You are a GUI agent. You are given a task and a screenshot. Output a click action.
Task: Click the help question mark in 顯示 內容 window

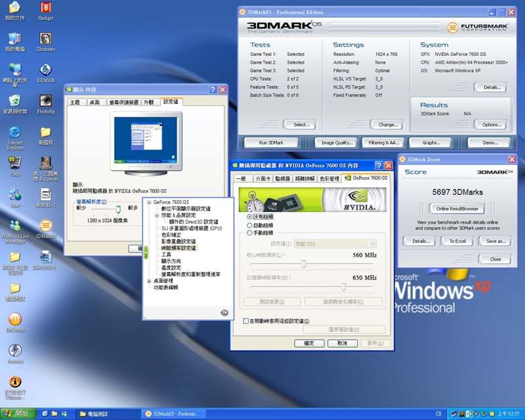(213, 89)
